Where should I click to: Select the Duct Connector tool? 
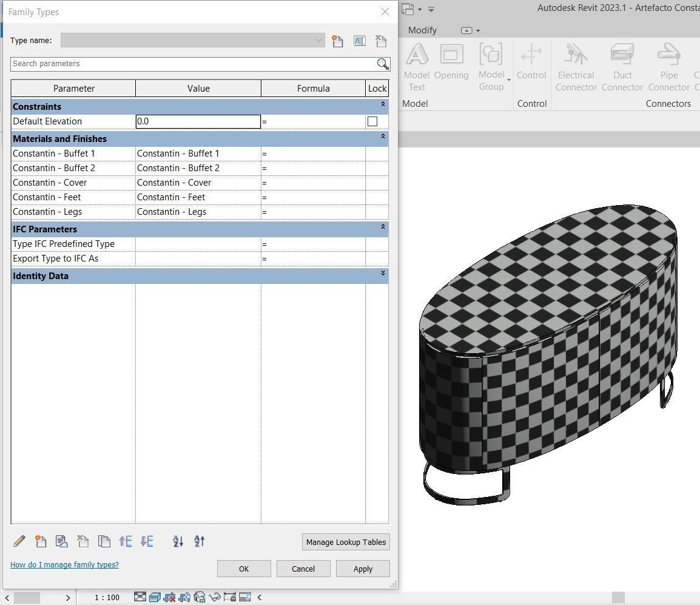(x=622, y=67)
